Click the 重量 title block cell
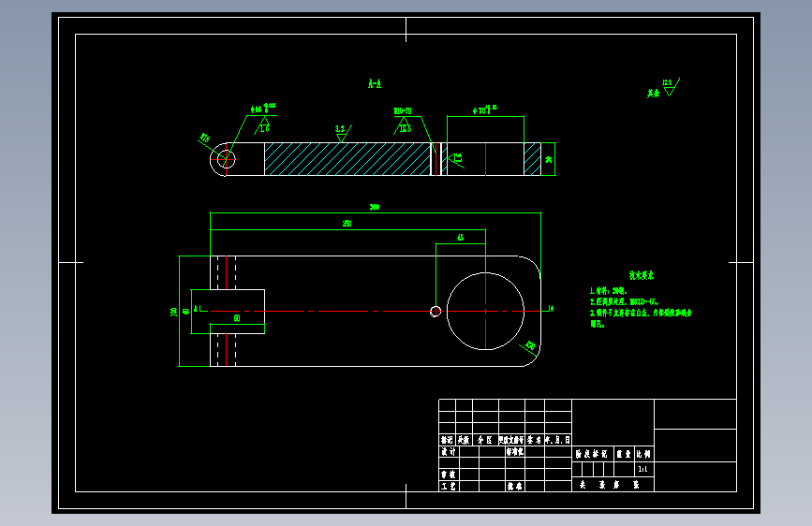The image size is (812, 526). (x=624, y=454)
